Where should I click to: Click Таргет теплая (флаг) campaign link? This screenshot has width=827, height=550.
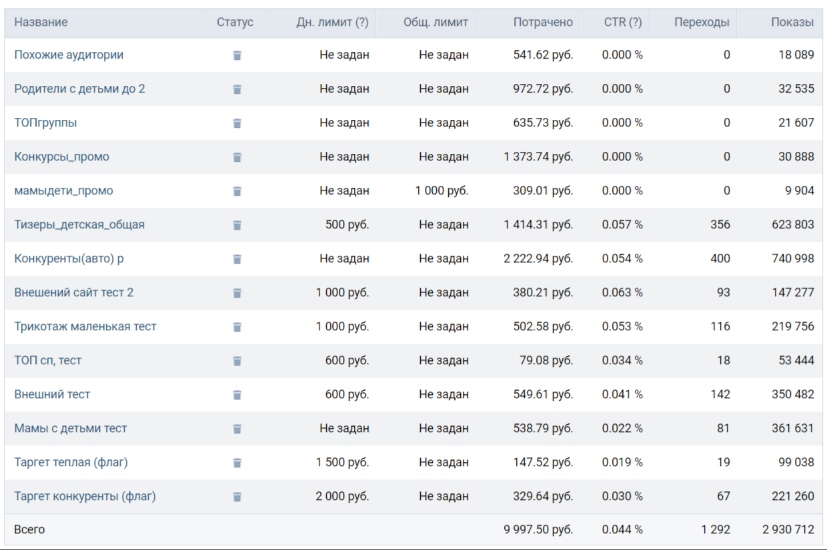tap(71, 462)
